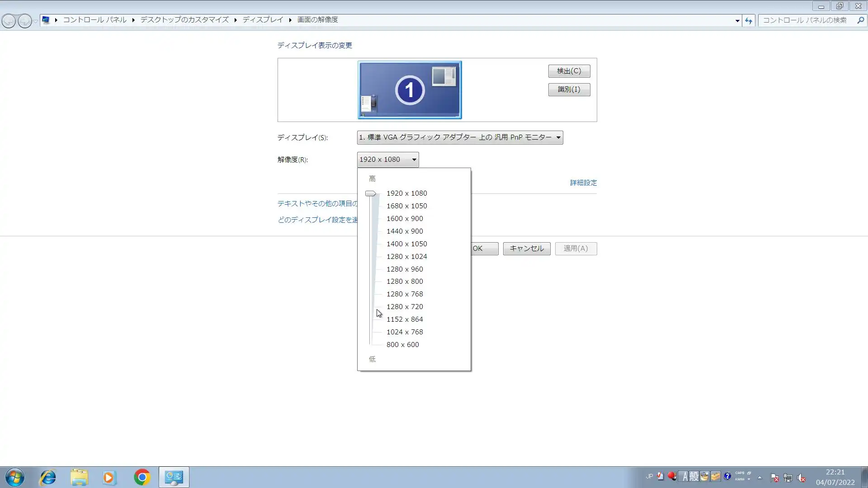Screen dimensions: 868x488
Task: Collapse the 1920 x 1080 resolution dropdown
Action: (x=388, y=160)
